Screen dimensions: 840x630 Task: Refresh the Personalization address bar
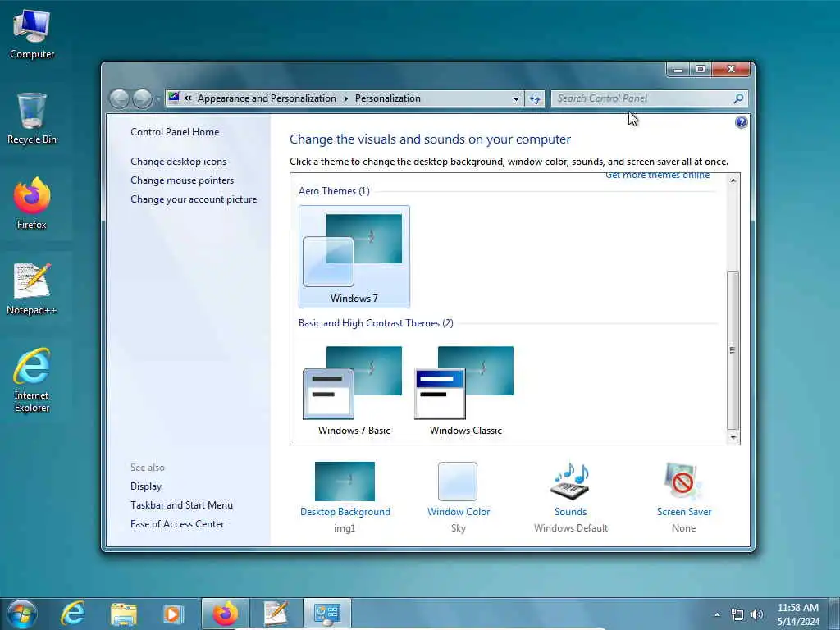click(535, 98)
